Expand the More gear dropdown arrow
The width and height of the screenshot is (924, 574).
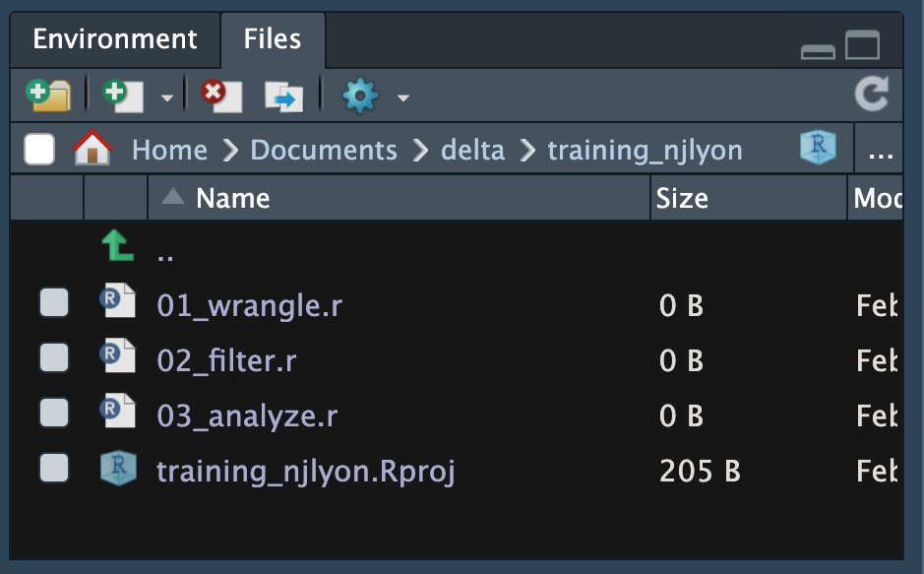[x=402, y=97]
